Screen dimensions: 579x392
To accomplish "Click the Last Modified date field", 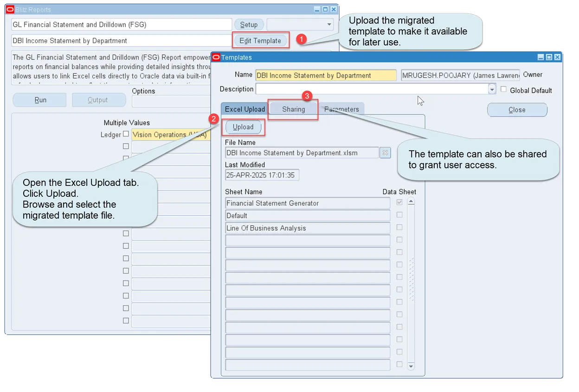I will click(x=262, y=175).
